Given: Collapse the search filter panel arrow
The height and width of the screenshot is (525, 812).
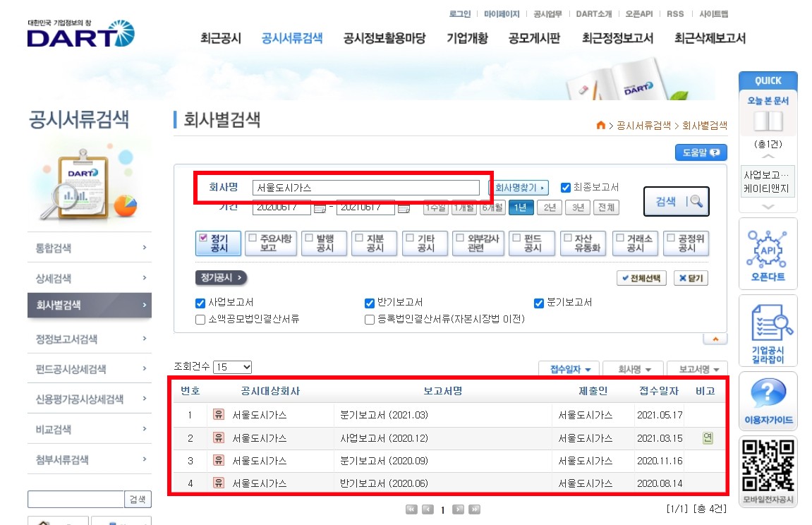Looking at the screenshot, I should pos(715,339).
